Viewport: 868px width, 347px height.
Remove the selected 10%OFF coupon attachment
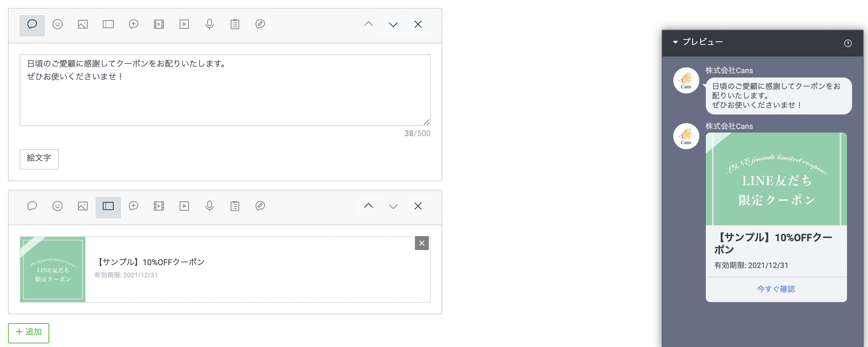(x=422, y=243)
